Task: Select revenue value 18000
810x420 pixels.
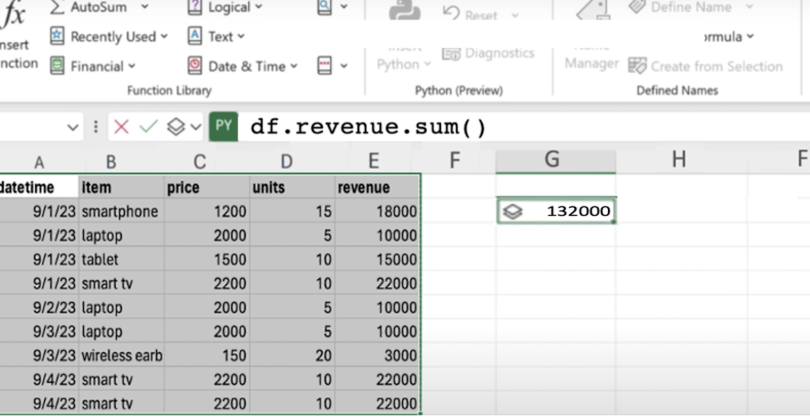Action: coord(378,211)
